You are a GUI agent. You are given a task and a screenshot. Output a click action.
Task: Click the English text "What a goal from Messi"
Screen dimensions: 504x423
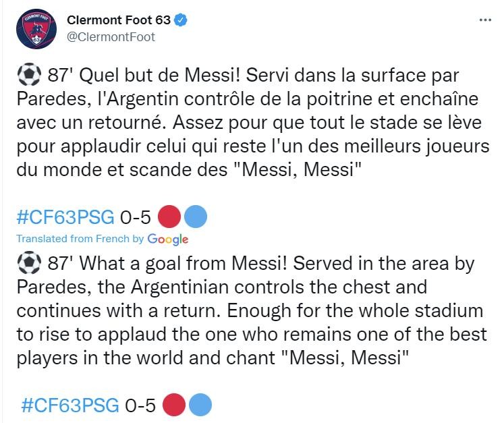tap(184, 264)
